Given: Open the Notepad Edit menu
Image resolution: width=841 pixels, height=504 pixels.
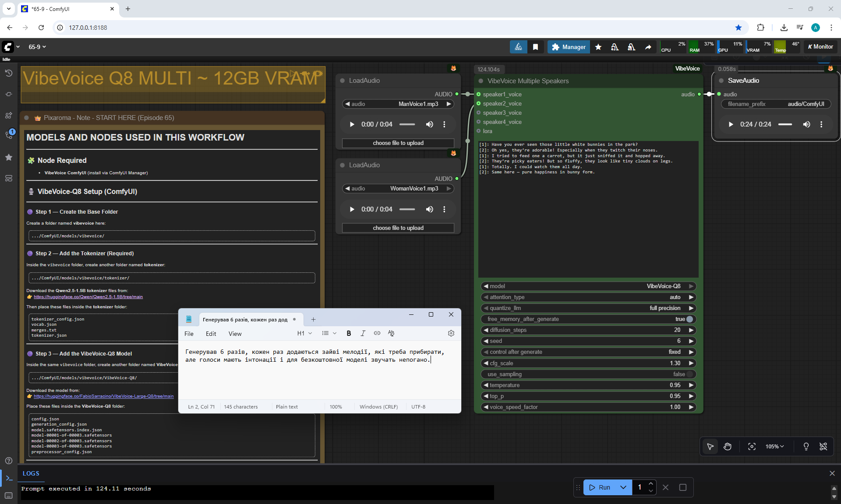Looking at the screenshot, I should (211, 334).
